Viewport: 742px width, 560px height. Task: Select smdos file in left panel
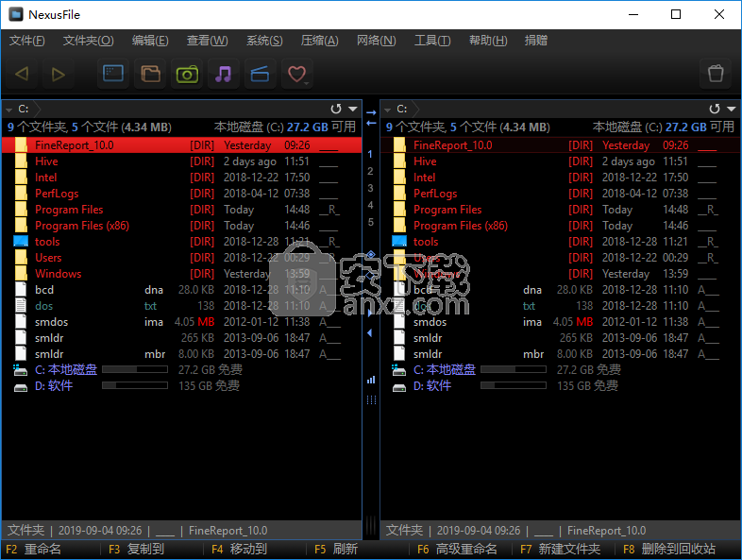pyautogui.click(x=181, y=322)
